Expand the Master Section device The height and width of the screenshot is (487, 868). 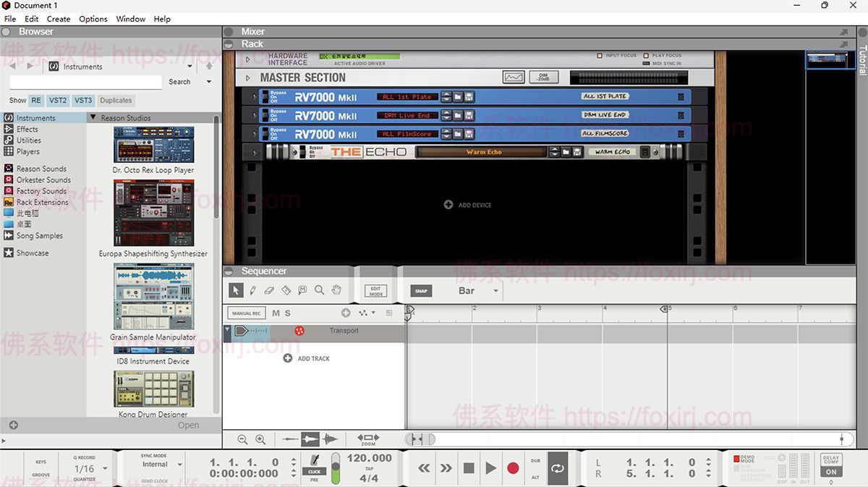click(248, 78)
